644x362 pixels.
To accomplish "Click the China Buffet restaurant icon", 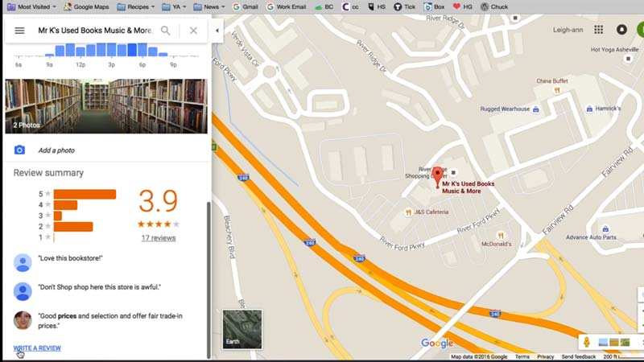I will click(x=557, y=90).
